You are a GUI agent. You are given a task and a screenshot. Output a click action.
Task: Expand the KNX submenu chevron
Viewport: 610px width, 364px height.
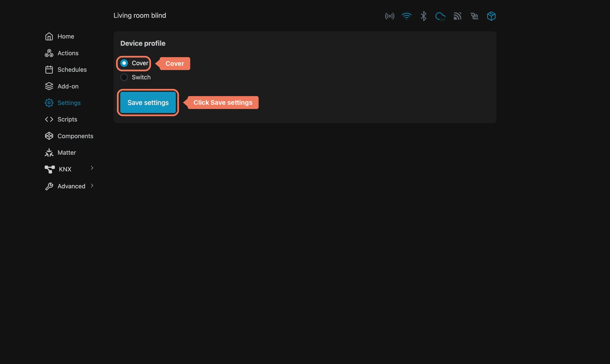click(x=92, y=168)
